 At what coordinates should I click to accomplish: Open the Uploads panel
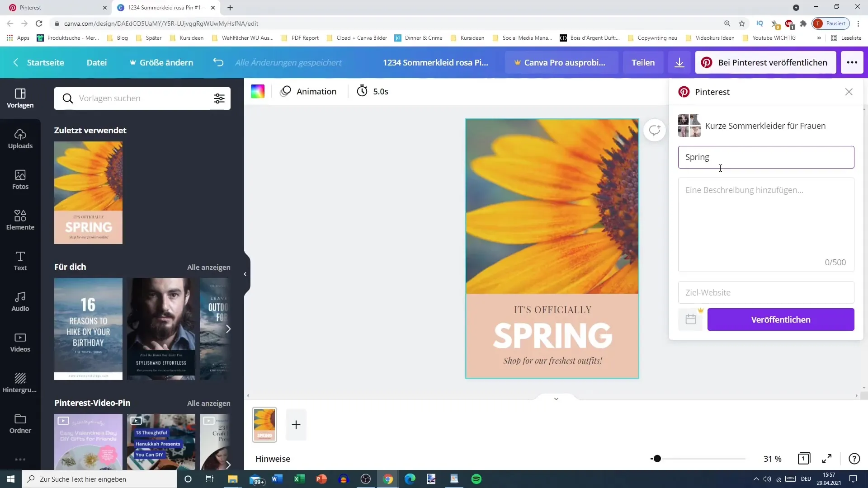coord(20,139)
